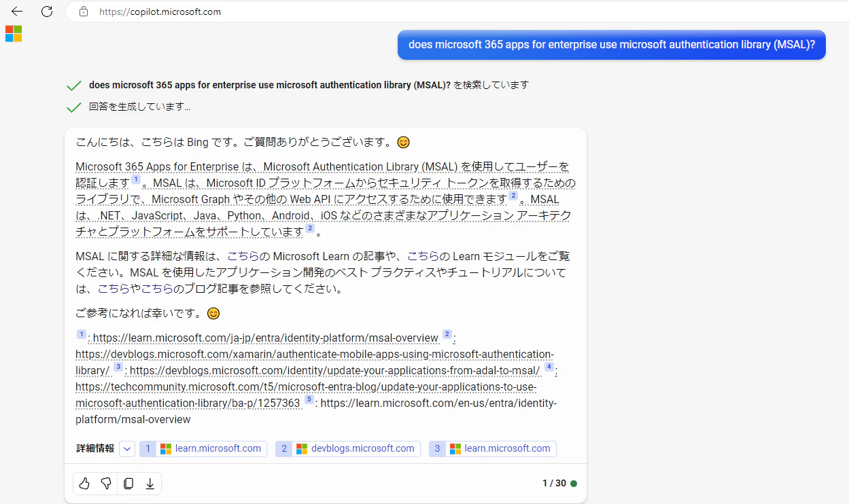
Task: Click citation superscript 2 after 使用できます
Action: pyautogui.click(x=513, y=196)
